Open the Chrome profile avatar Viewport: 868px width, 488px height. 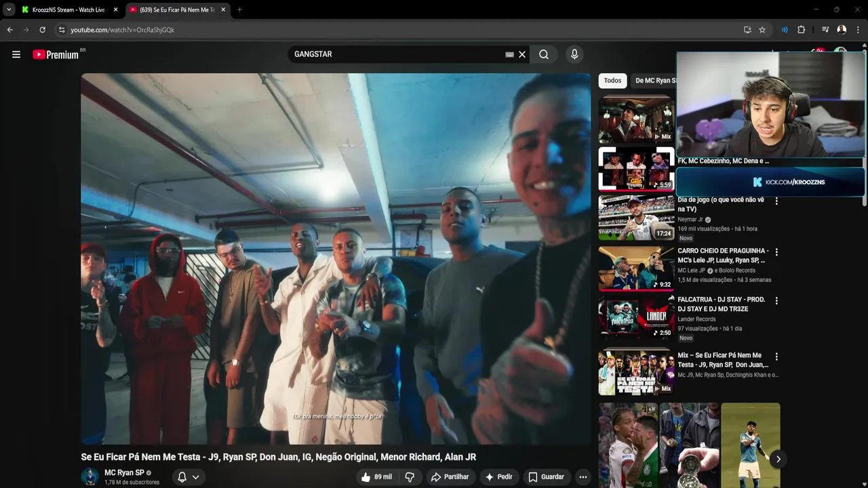tap(842, 30)
